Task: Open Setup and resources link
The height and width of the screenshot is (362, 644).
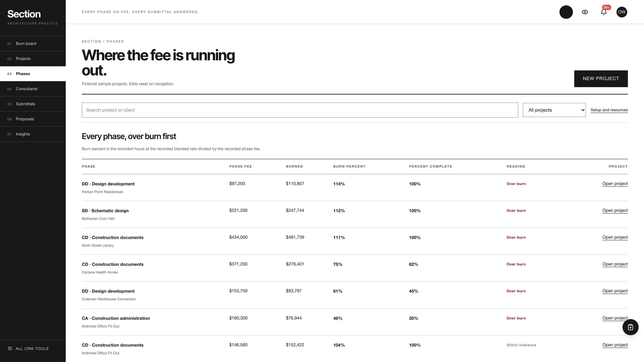Action: pos(609,110)
